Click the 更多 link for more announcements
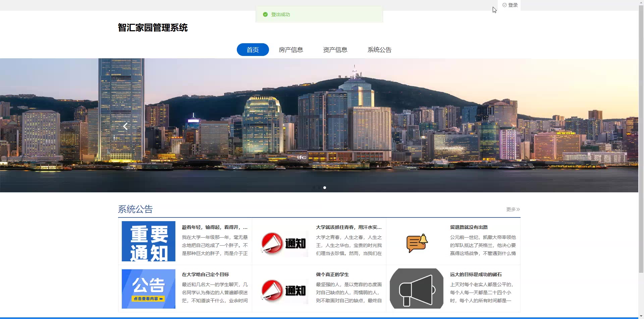Viewport: 644px width, 319px height. tap(513, 209)
